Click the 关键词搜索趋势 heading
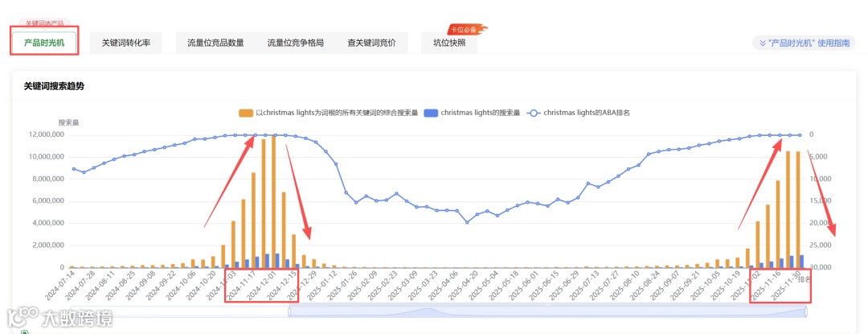The image size is (868, 334). (x=55, y=86)
